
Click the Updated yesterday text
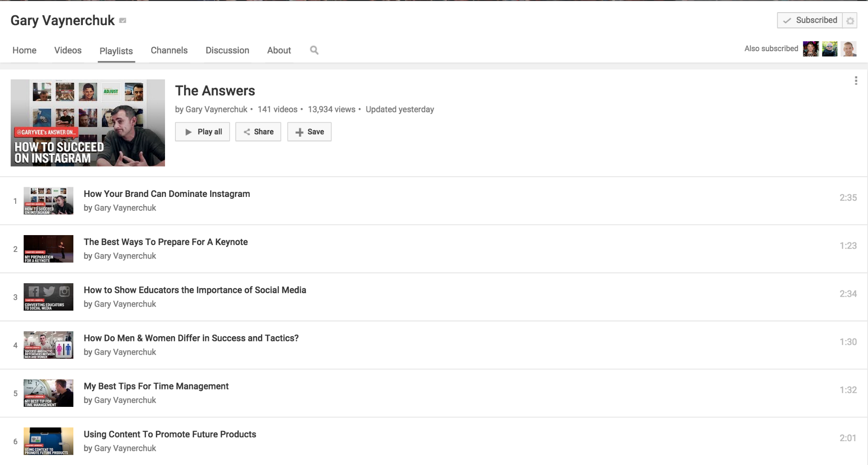click(400, 109)
